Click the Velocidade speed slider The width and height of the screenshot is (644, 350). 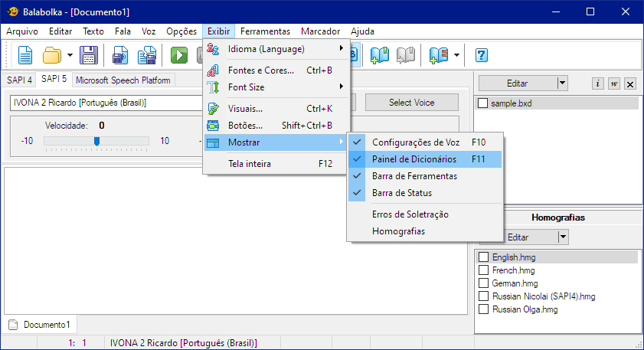coord(96,141)
